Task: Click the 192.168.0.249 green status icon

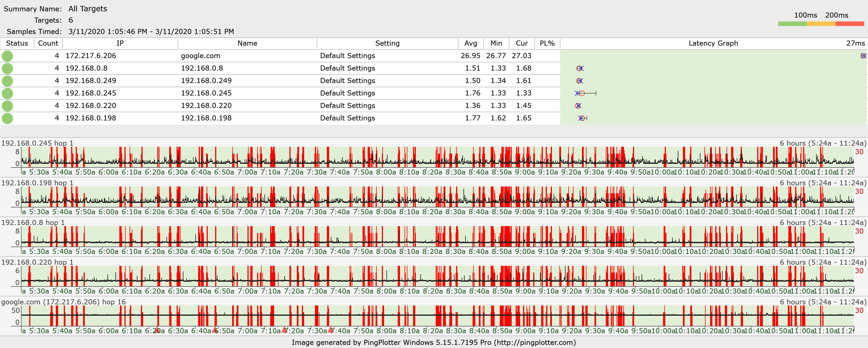Action: pos(7,81)
